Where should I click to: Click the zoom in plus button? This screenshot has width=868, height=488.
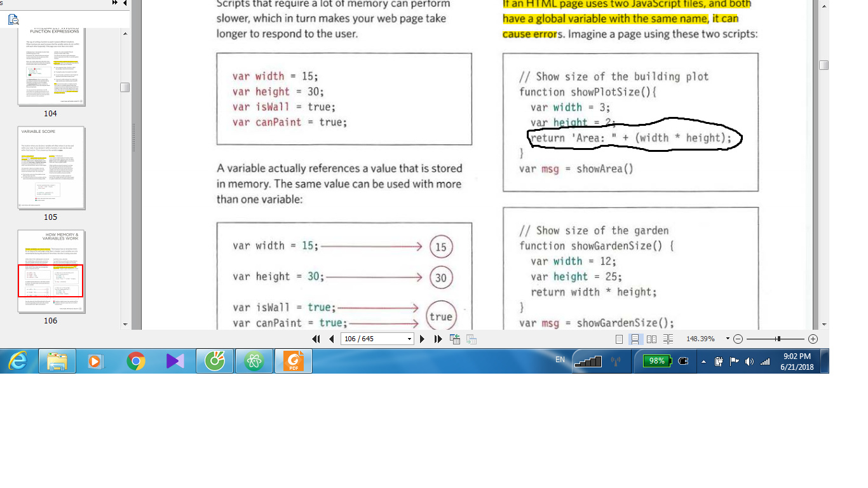pyautogui.click(x=813, y=339)
